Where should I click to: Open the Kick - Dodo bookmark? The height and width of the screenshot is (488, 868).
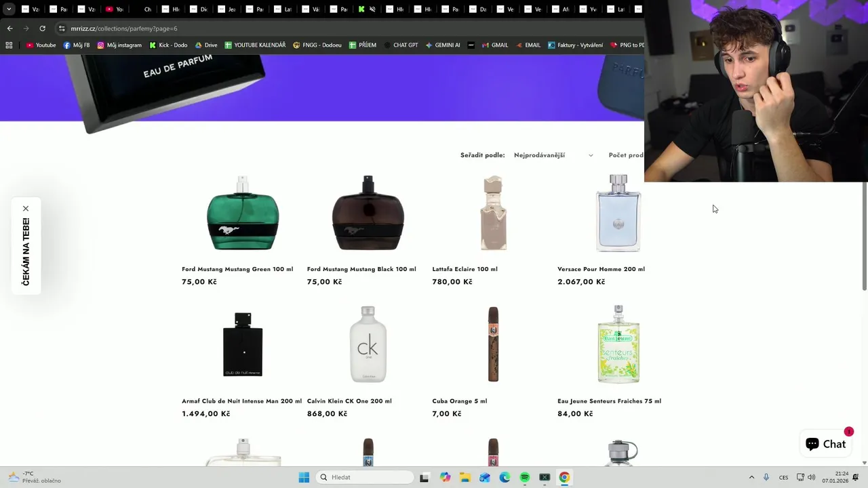point(167,45)
